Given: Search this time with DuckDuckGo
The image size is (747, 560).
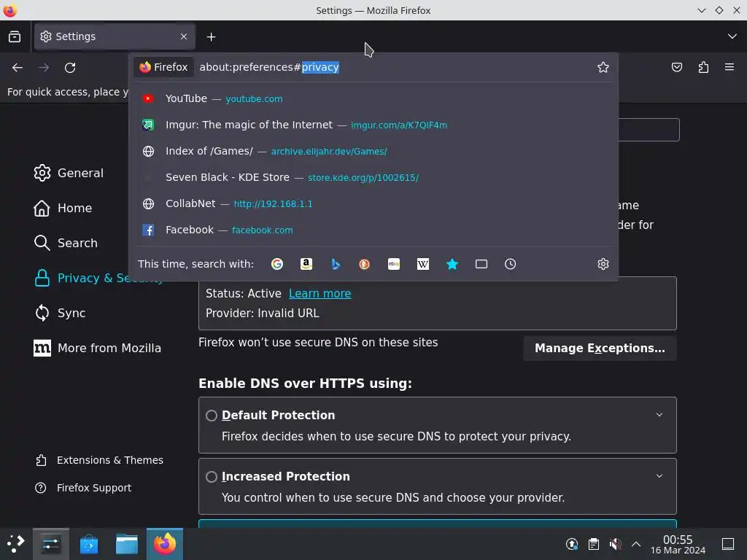Looking at the screenshot, I should coord(365,264).
